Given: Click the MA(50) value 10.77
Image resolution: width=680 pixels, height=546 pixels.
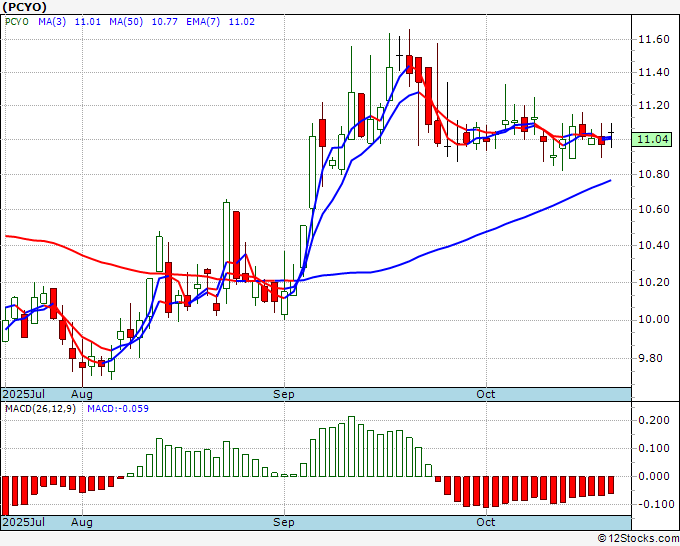Looking at the screenshot, I should (x=164, y=22).
